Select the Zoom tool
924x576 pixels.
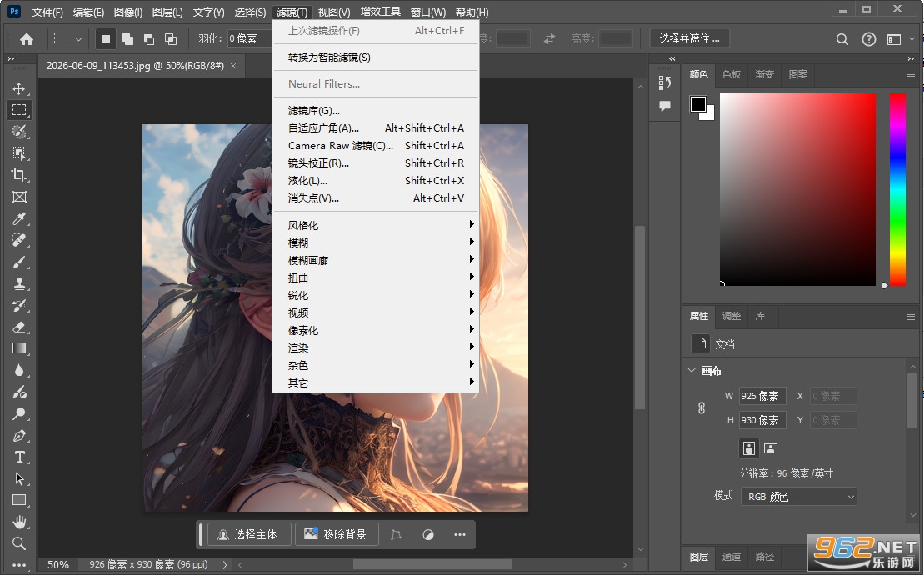[19, 543]
